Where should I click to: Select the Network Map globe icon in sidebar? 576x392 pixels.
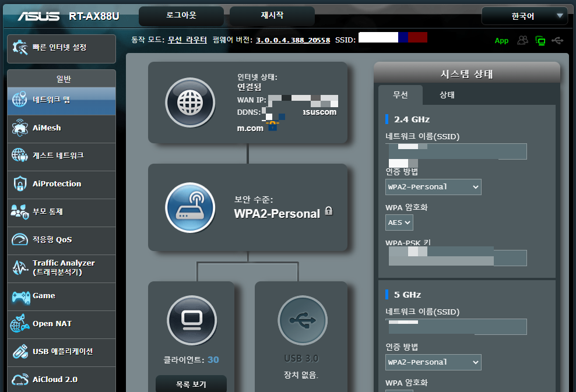pos(19,100)
